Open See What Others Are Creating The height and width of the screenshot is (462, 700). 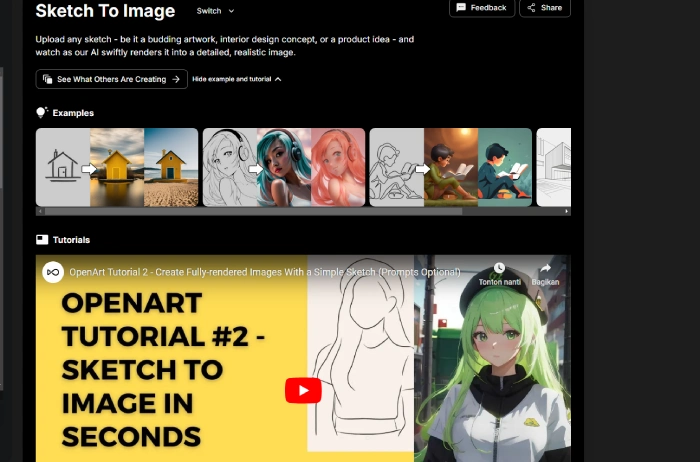[112, 79]
